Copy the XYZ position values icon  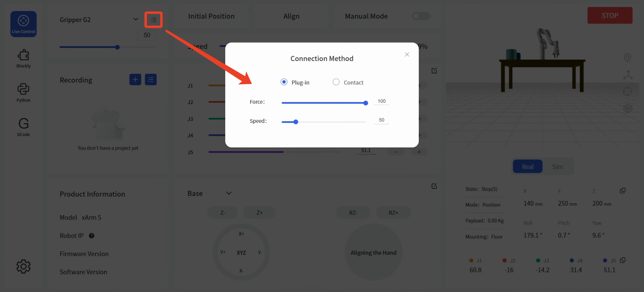pyautogui.click(x=622, y=191)
